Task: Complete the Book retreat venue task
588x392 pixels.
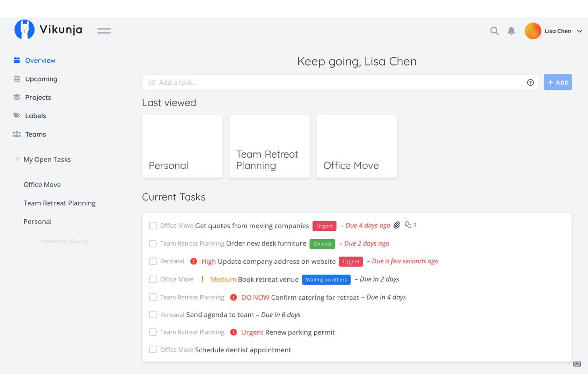Action: pos(153,279)
